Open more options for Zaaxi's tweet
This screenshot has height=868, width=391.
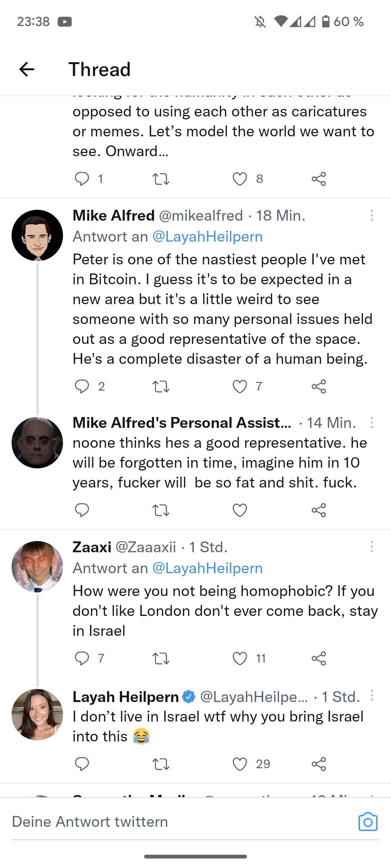[371, 546]
